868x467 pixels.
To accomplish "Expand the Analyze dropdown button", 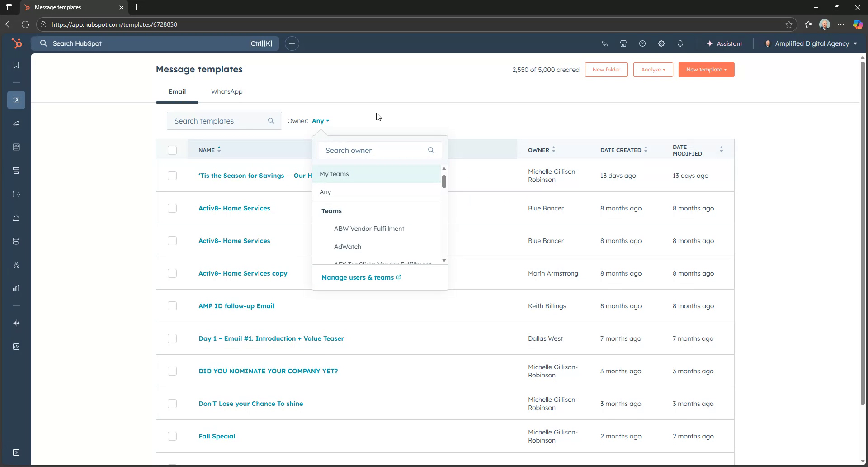I will click(x=653, y=69).
